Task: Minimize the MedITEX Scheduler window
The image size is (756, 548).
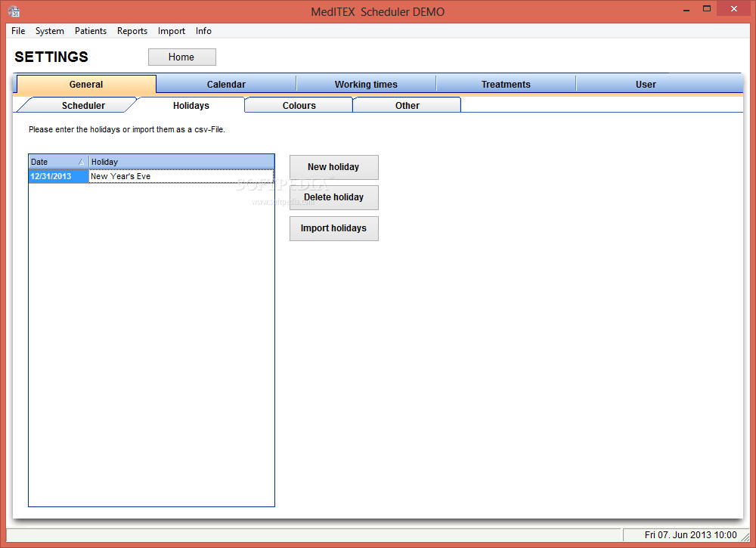Action: (686, 9)
